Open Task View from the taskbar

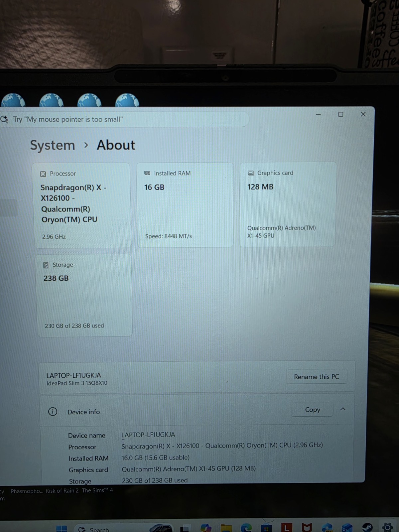pyautogui.click(x=185, y=528)
